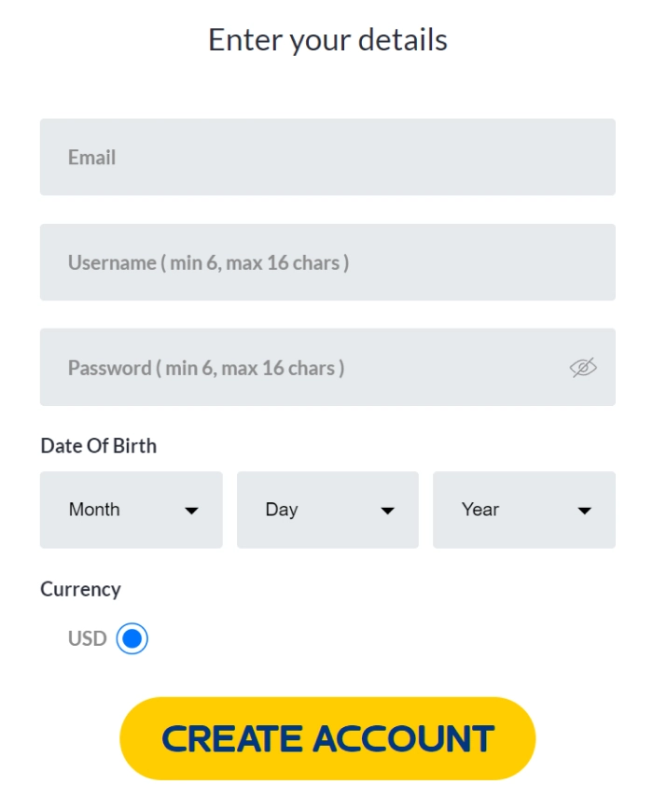The width and height of the screenshot is (653, 812).
Task: Click inside the Email field
Action: click(326, 157)
